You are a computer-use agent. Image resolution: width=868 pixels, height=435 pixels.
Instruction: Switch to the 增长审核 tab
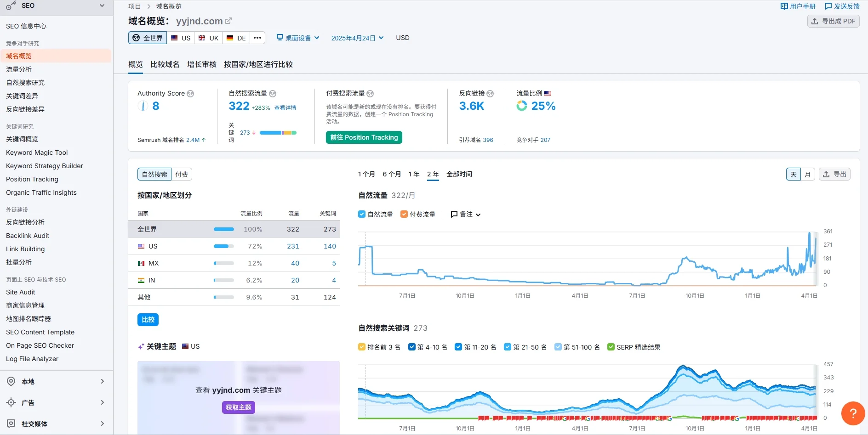pyautogui.click(x=202, y=64)
